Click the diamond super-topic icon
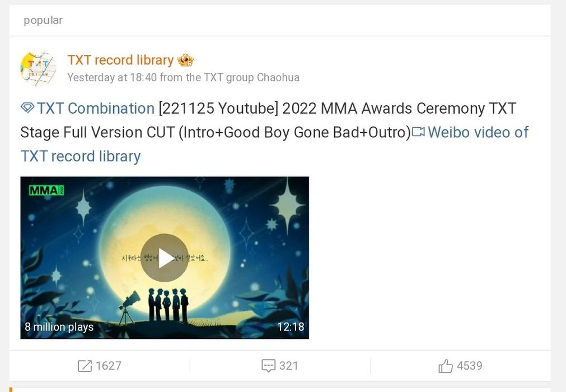 click(27, 108)
